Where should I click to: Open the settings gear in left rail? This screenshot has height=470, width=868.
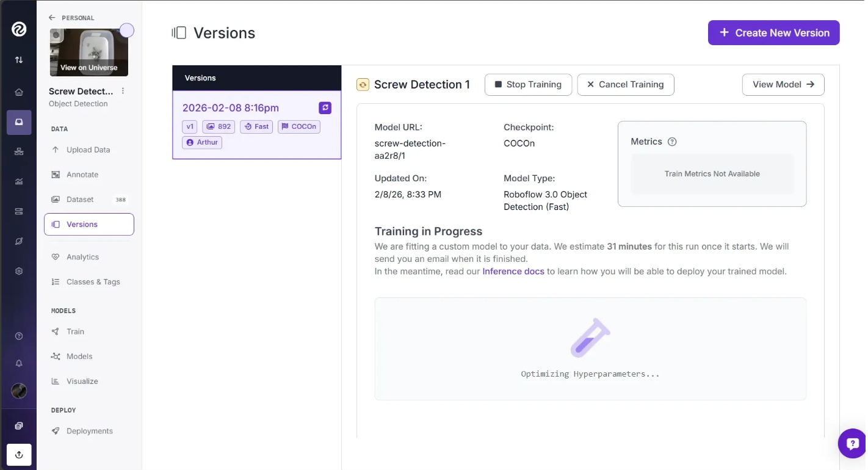point(19,271)
